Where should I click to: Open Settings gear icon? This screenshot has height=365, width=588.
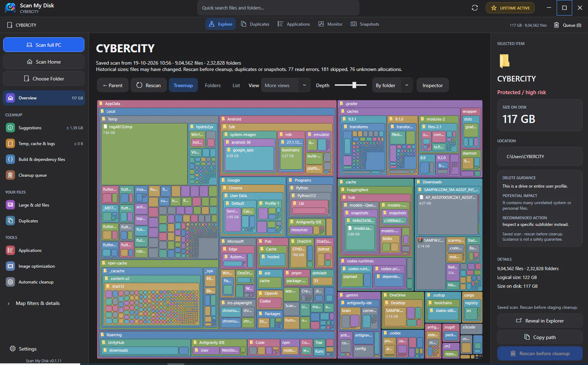[x=13, y=349]
